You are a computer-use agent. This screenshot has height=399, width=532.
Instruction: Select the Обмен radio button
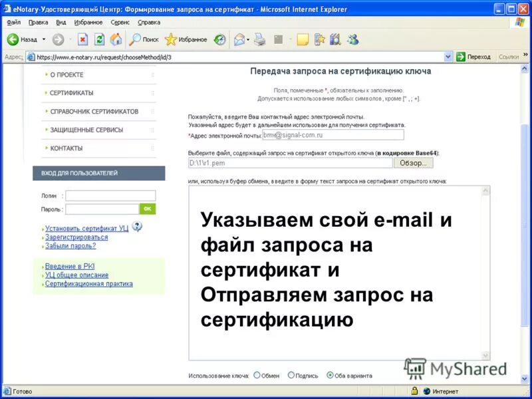click(x=257, y=374)
